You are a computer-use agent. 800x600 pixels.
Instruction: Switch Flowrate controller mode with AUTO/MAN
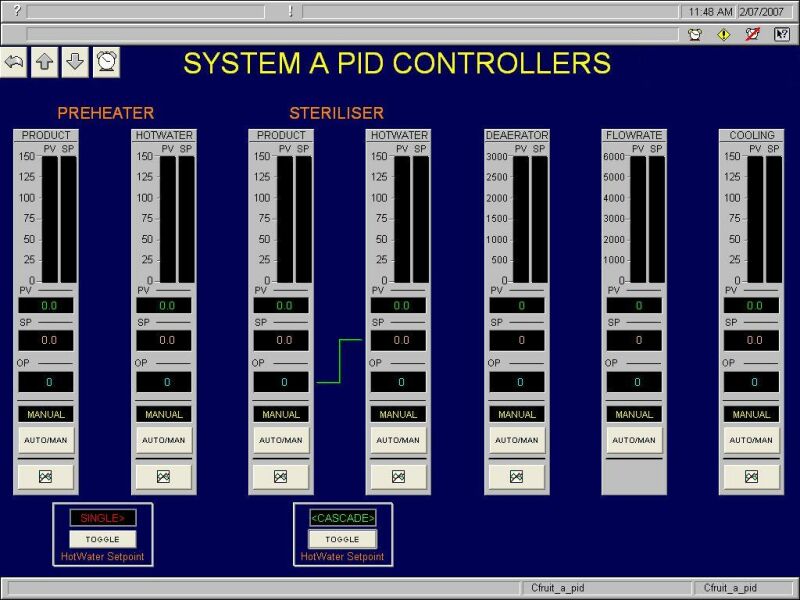tap(633, 440)
